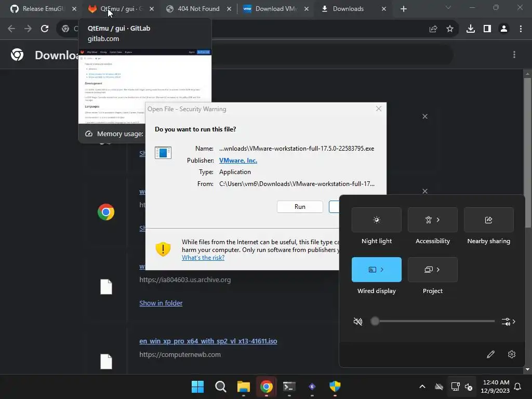Open terminal app from taskbar
The image size is (532, 399).
(x=289, y=387)
